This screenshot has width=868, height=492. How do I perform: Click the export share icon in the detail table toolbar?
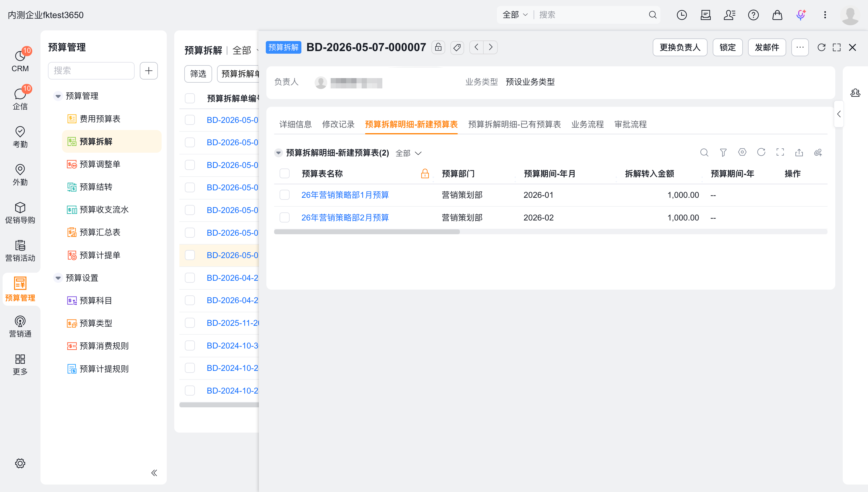pos(799,152)
